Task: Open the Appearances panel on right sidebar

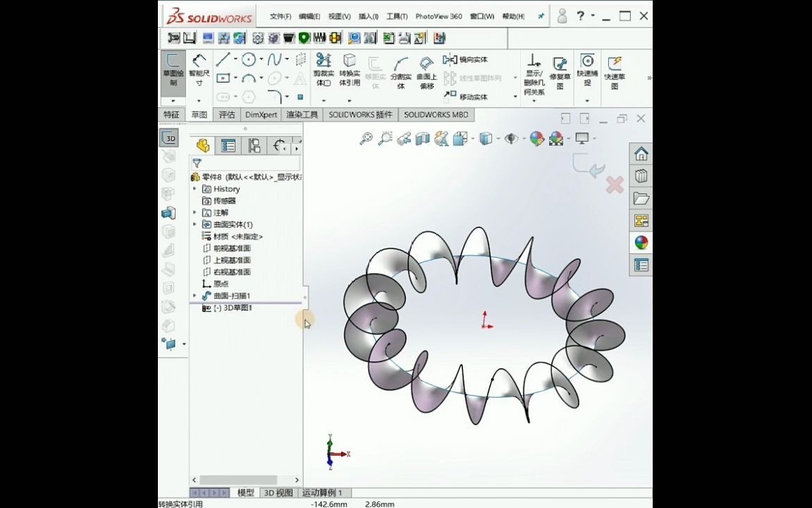Action: click(641, 243)
